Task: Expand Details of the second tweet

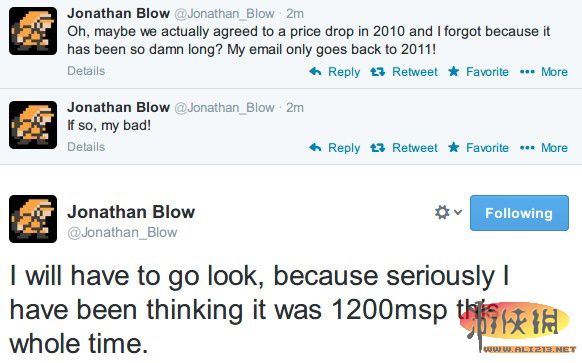Action: click(x=86, y=147)
